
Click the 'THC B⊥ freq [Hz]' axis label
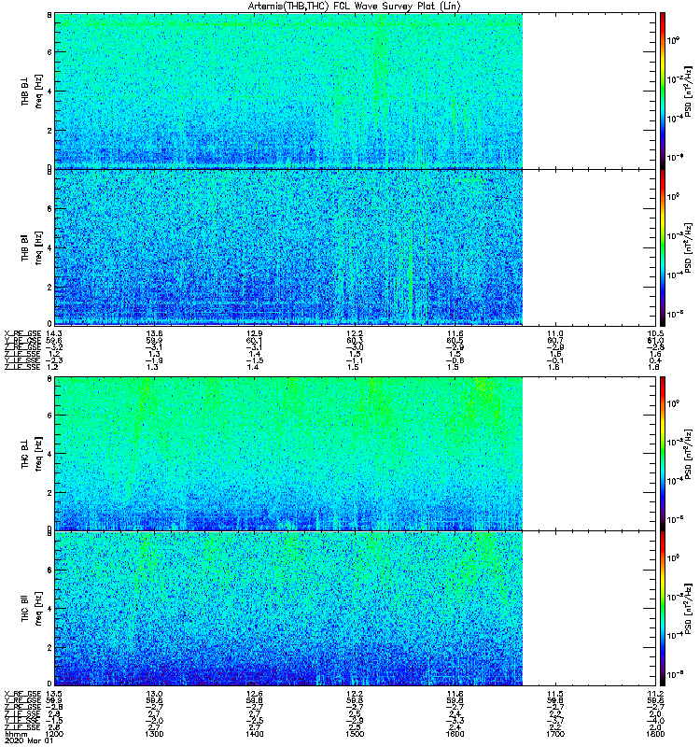point(32,453)
